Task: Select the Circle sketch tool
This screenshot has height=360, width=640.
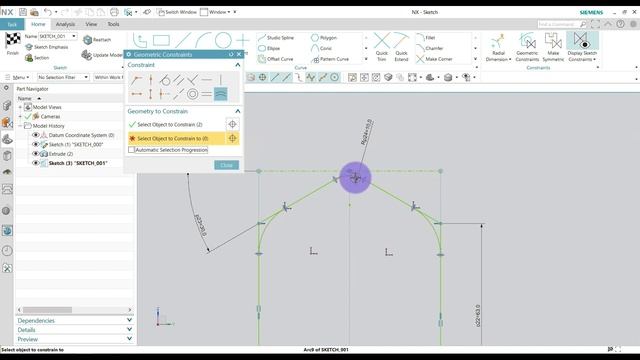Action: coord(223,40)
